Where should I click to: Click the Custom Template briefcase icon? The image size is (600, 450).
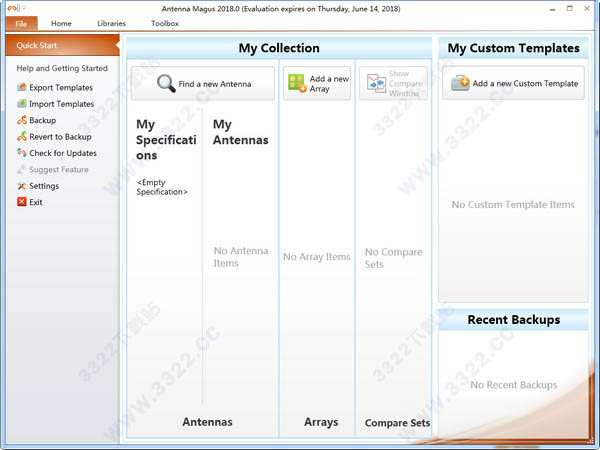(460, 83)
